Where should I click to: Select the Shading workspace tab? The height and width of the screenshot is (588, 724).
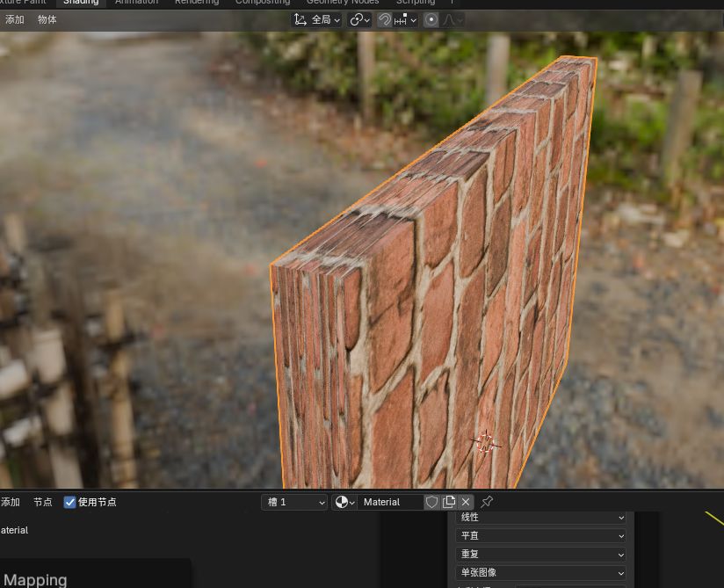click(81, 3)
